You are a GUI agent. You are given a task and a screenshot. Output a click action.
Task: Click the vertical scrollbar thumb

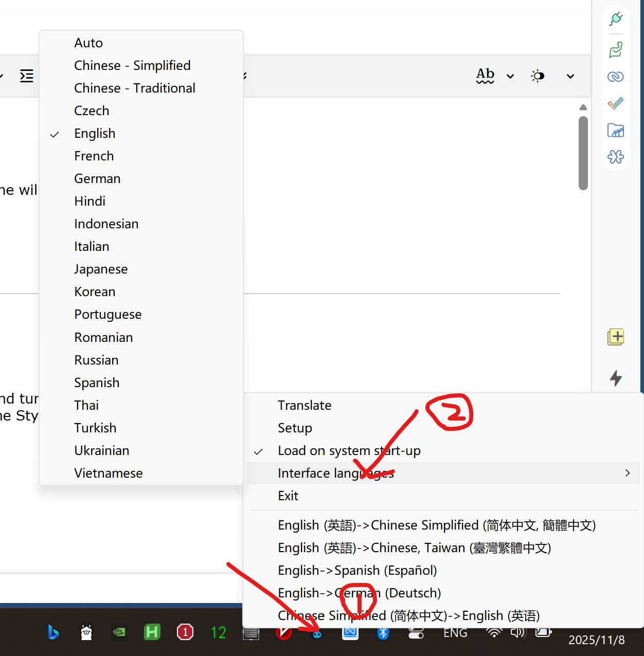click(x=583, y=153)
